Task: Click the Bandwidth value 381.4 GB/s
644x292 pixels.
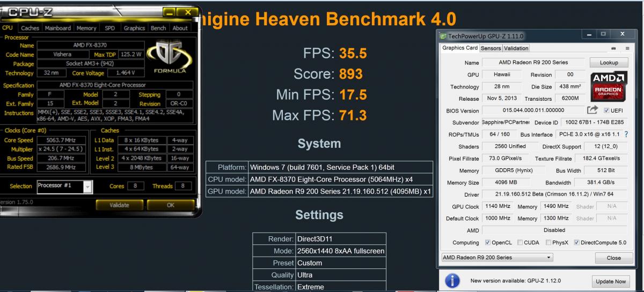Action: (602, 183)
